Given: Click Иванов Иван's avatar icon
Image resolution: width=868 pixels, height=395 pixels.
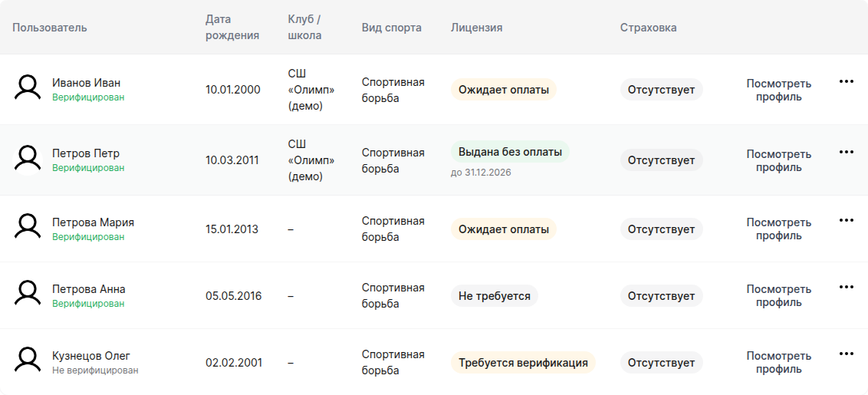Looking at the screenshot, I should tap(28, 89).
